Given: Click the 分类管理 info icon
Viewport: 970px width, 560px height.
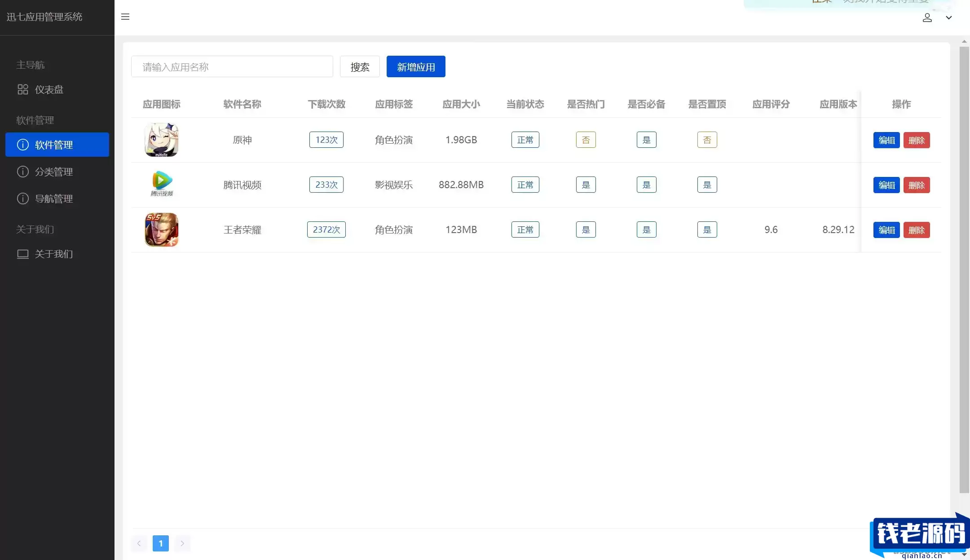Looking at the screenshot, I should tap(22, 172).
